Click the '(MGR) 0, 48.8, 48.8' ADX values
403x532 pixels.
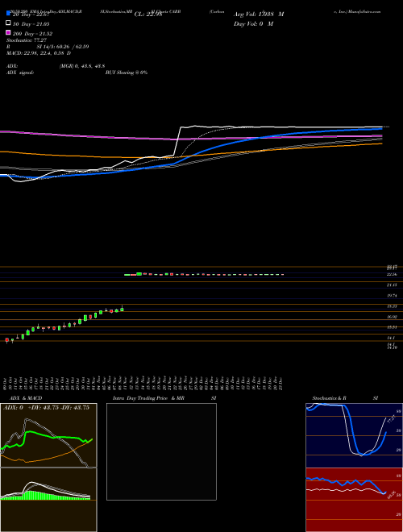pos(82,66)
